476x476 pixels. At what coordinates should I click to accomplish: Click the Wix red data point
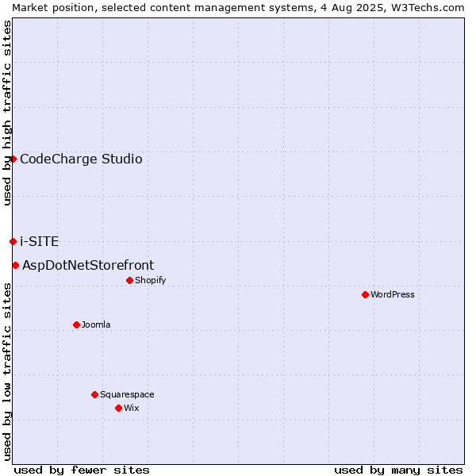tap(119, 409)
